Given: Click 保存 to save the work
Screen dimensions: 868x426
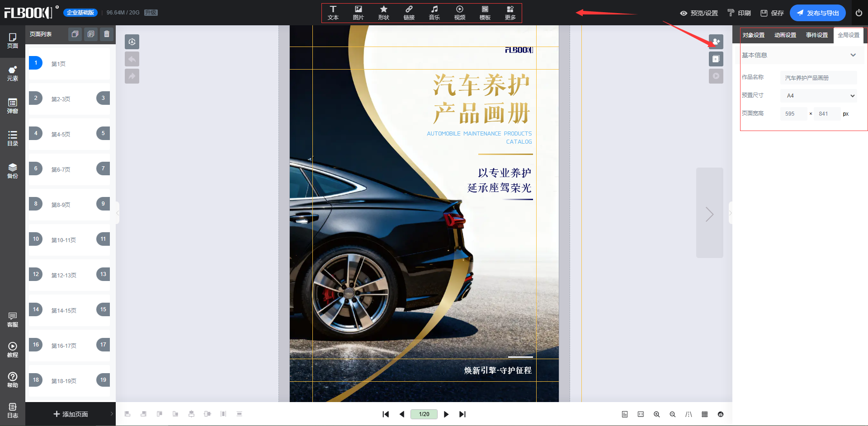Looking at the screenshot, I should [772, 13].
